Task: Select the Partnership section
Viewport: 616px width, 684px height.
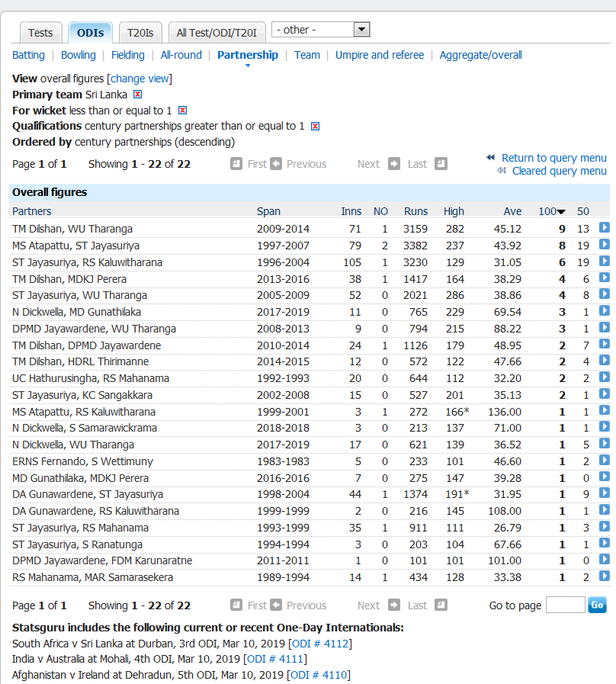Action: 248,55
